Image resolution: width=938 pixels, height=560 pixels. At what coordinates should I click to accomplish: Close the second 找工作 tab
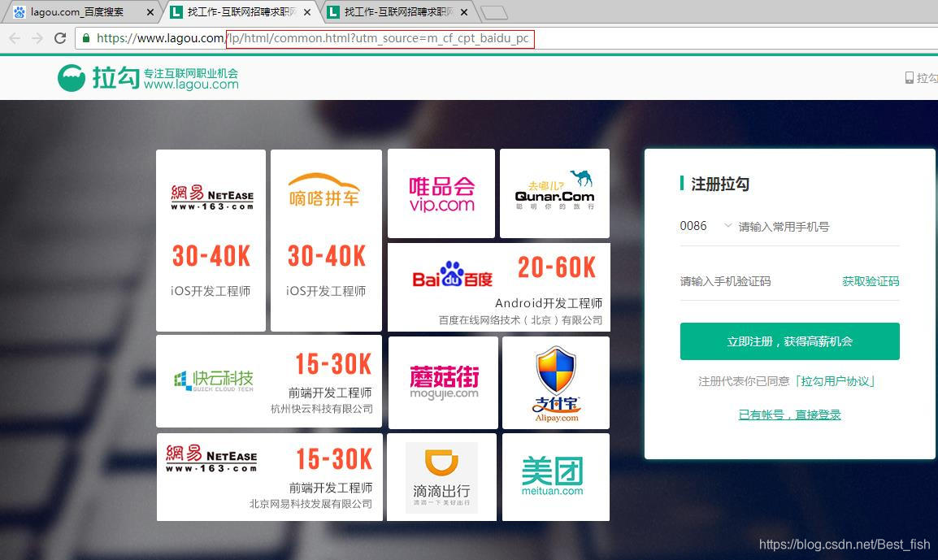[x=307, y=12]
